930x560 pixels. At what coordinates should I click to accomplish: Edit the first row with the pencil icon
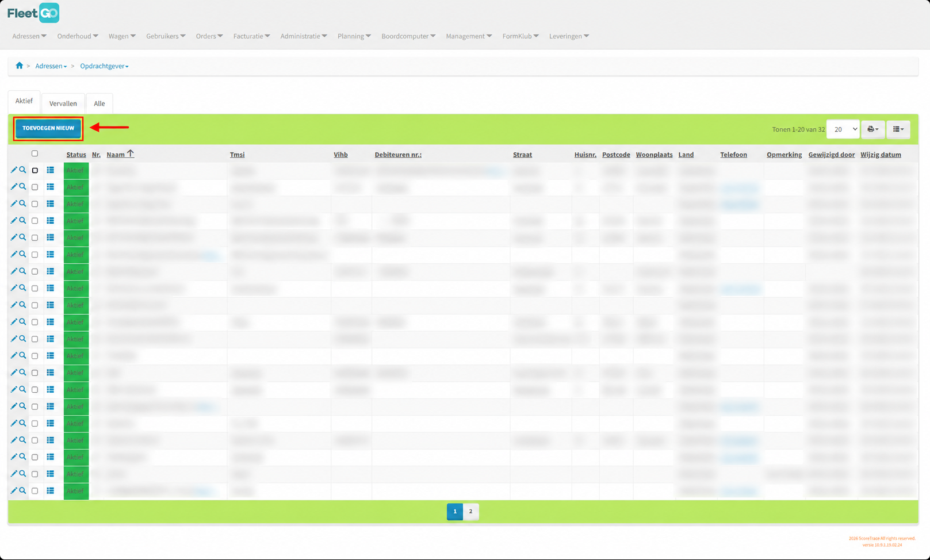pos(14,170)
